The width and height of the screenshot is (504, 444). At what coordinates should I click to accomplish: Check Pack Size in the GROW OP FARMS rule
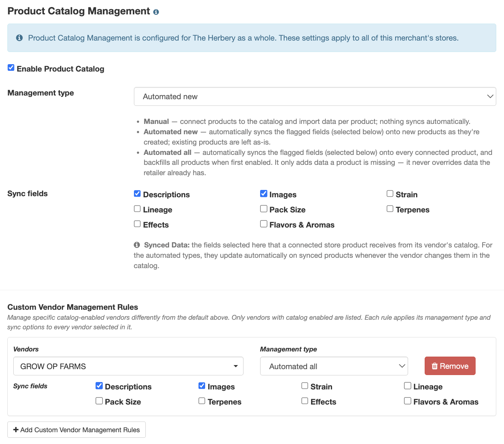click(99, 401)
